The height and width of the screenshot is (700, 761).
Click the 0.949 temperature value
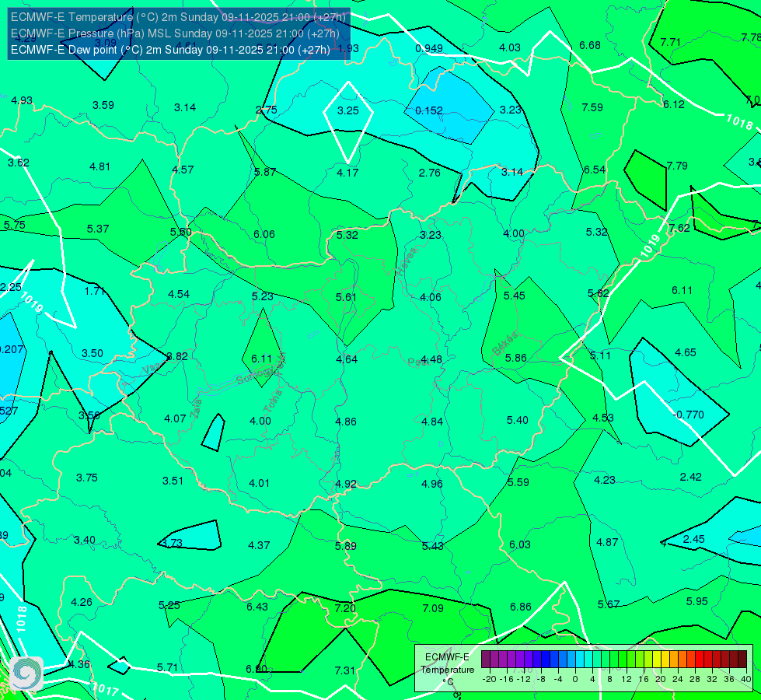tap(428, 48)
